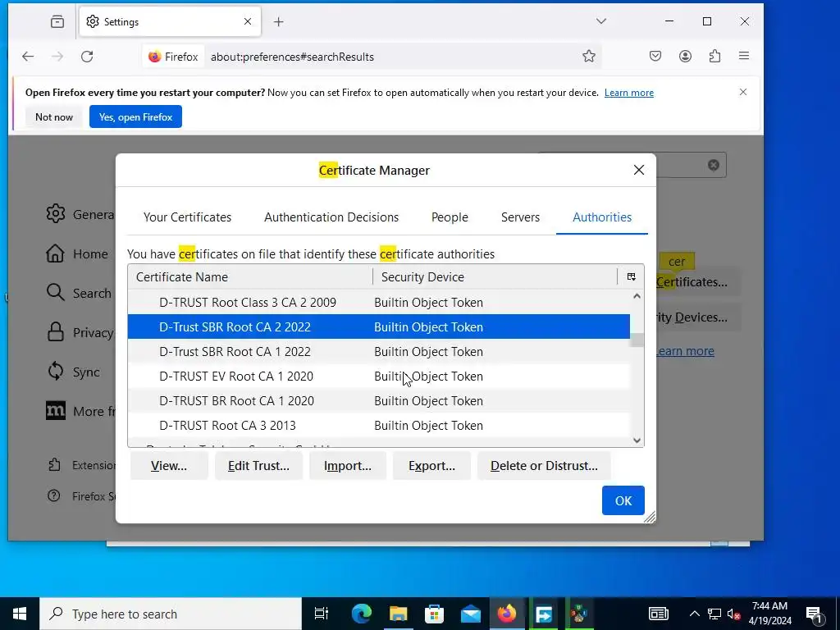Open the column picker icon in certificate table
This screenshot has height=630, width=840.
click(631, 277)
